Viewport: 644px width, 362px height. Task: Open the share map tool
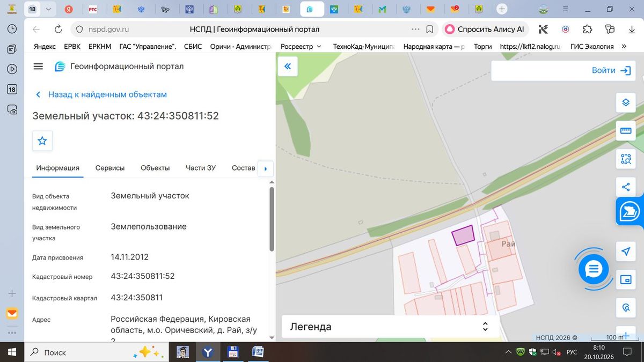click(x=626, y=187)
